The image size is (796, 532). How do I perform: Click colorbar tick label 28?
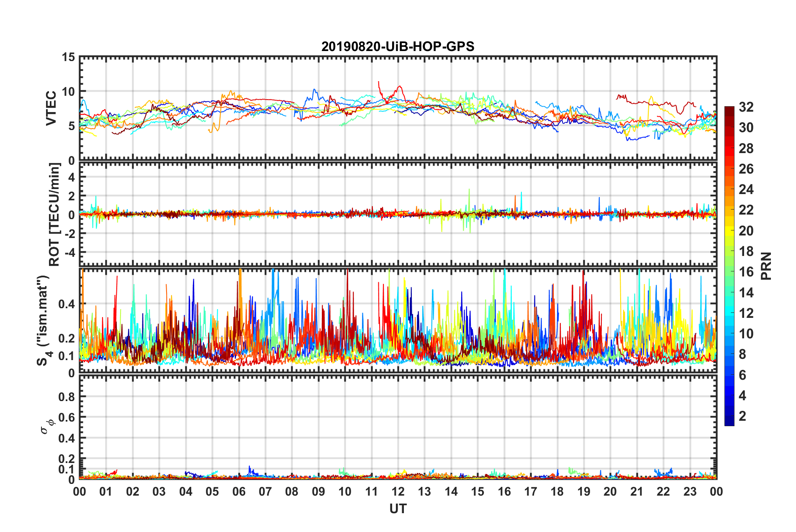(746, 148)
